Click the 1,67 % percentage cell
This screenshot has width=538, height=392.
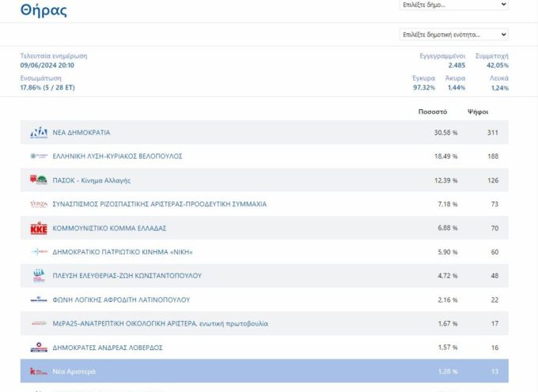(x=448, y=323)
